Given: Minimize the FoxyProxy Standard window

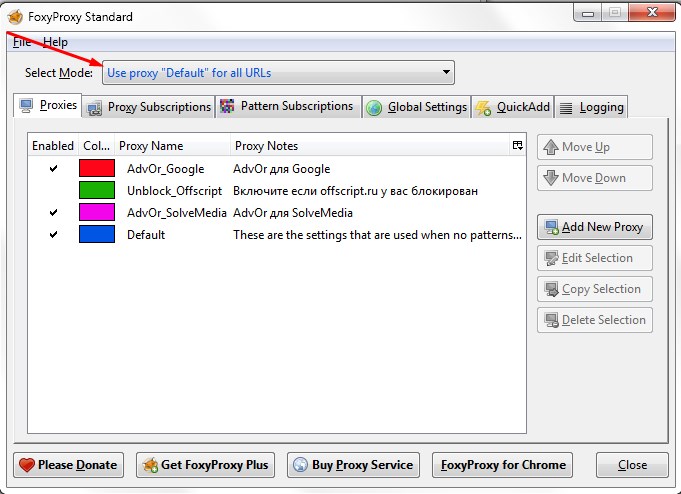Looking at the screenshot, I should point(588,13).
